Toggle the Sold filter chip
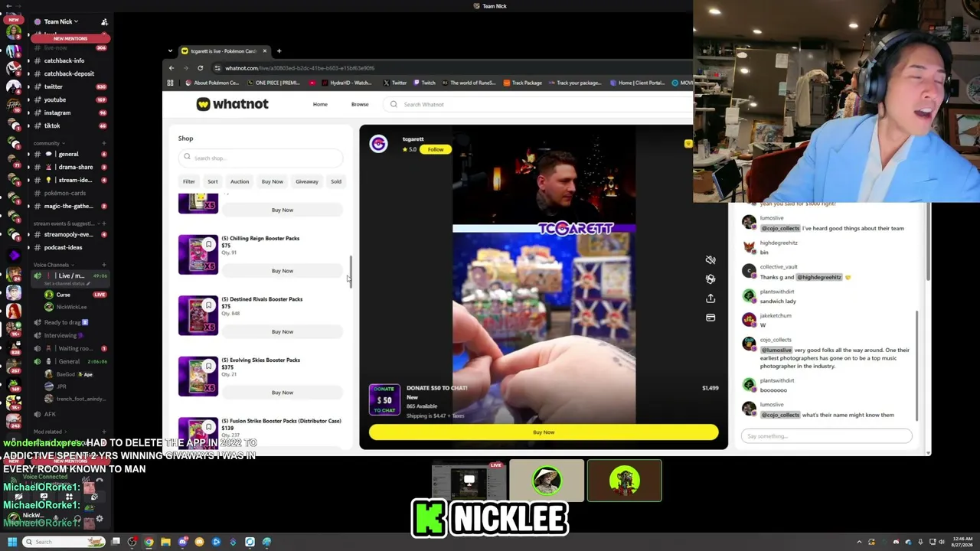 336,181
